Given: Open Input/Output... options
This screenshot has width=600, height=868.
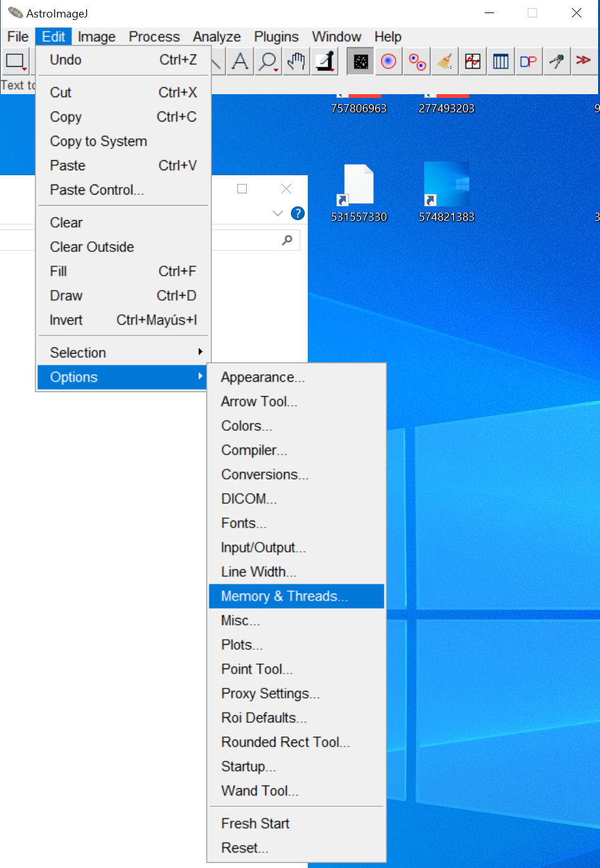Looking at the screenshot, I should [297, 547].
